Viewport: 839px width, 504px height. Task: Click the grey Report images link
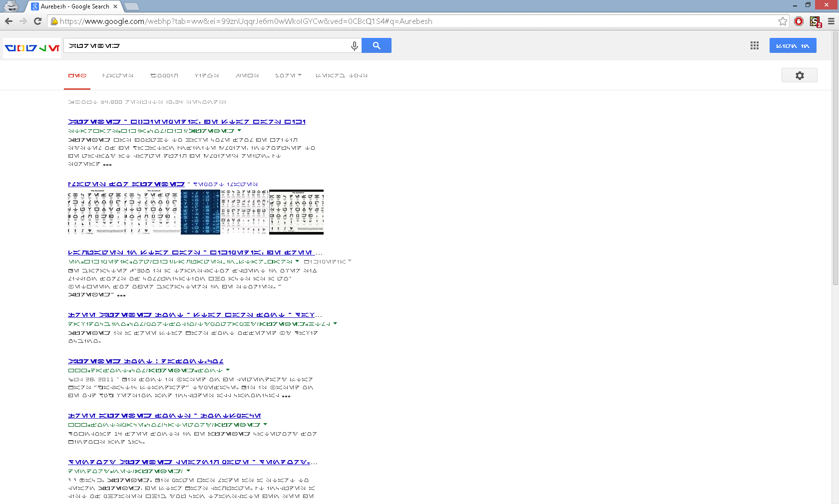[x=226, y=184]
